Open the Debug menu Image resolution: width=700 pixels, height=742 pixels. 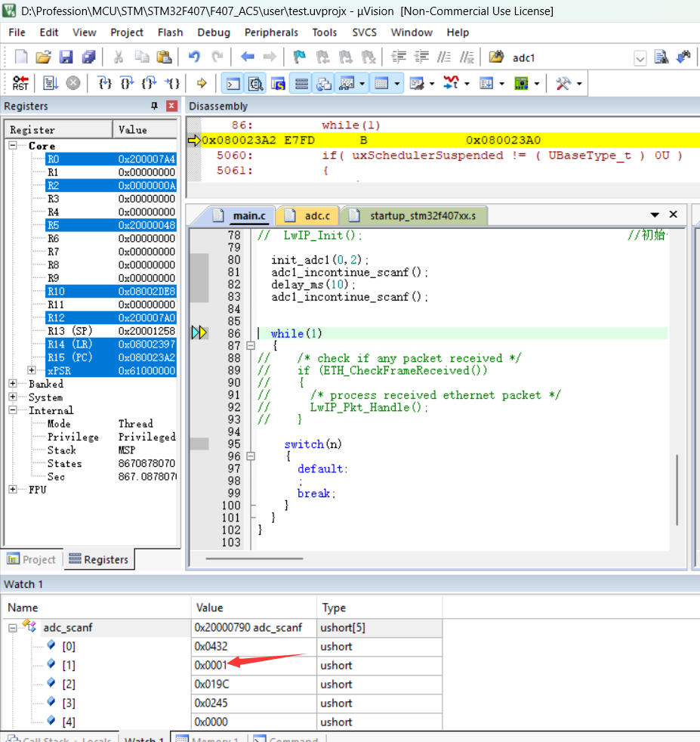214,32
